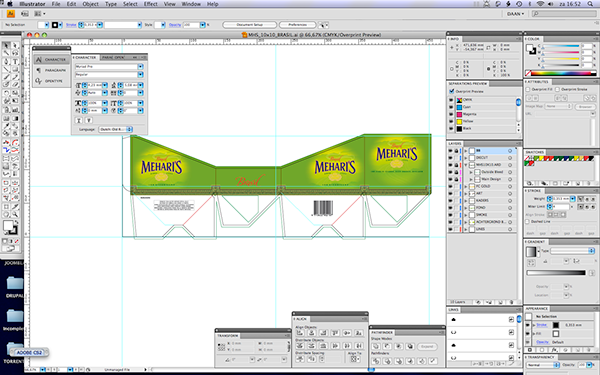The width and height of the screenshot is (600, 375).
Task: Hide the Black separation eye
Action: pos(451,129)
